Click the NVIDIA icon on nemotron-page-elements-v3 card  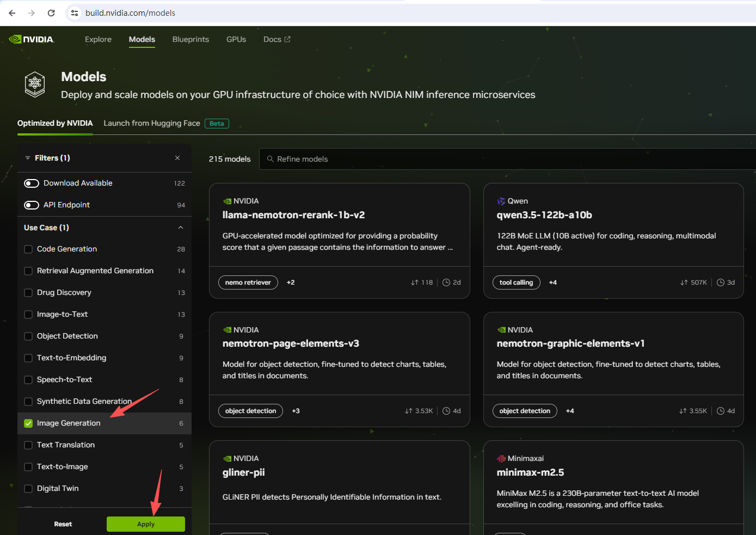point(227,330)
